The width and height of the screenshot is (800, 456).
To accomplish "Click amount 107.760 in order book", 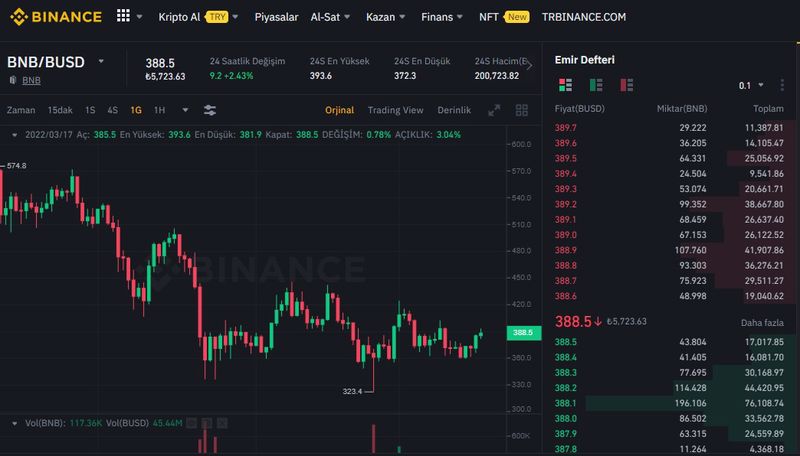I will pyautogui.click(x=690, y=250).
